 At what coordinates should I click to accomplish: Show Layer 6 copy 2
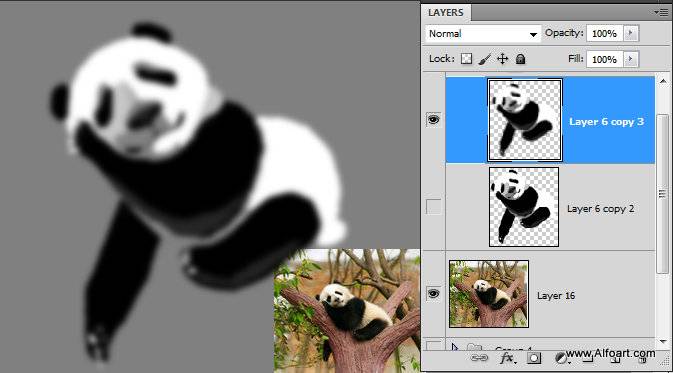[434, 207]
